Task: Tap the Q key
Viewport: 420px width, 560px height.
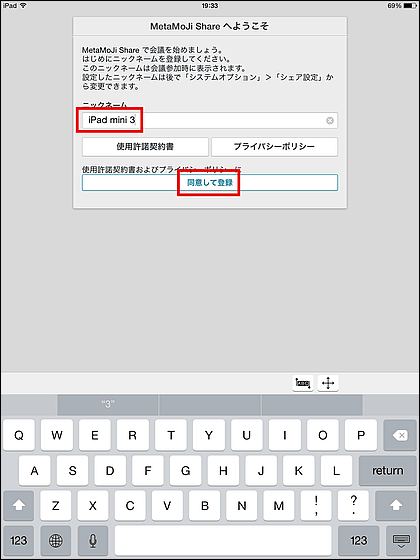Action: point(19,435)
